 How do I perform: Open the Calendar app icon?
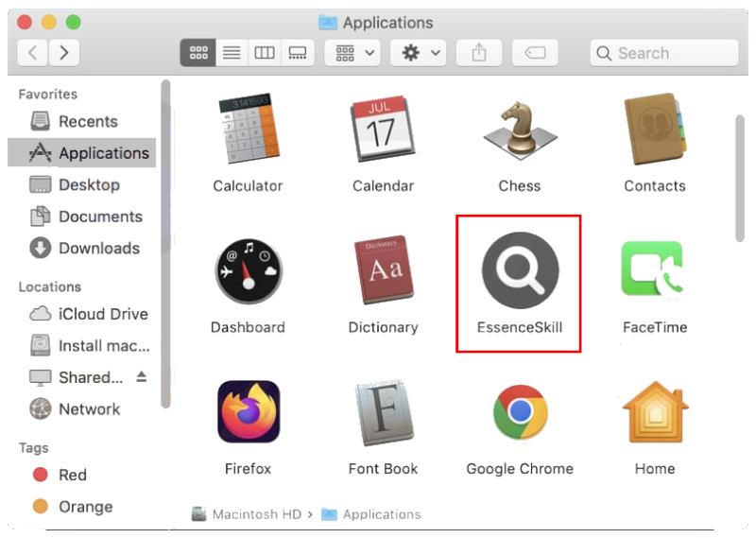tap(383, 129)
